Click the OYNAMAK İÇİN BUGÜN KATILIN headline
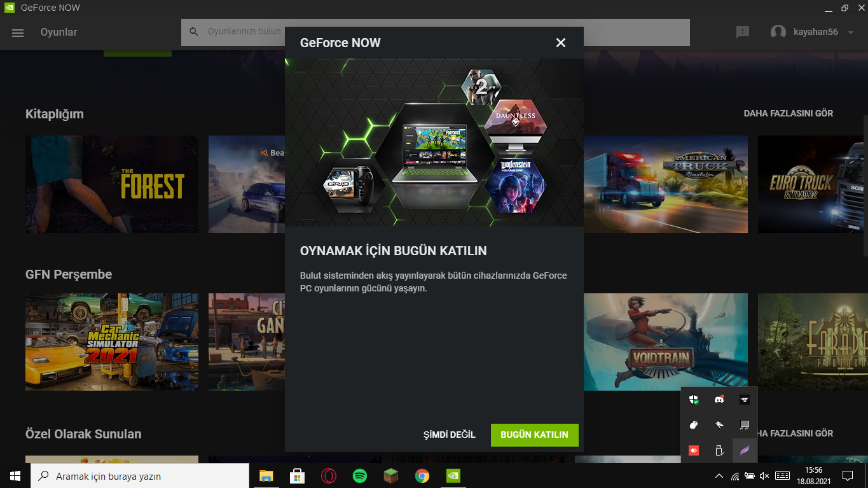Image resolution: width=868 pixels, height=488 pixels. 394,251
